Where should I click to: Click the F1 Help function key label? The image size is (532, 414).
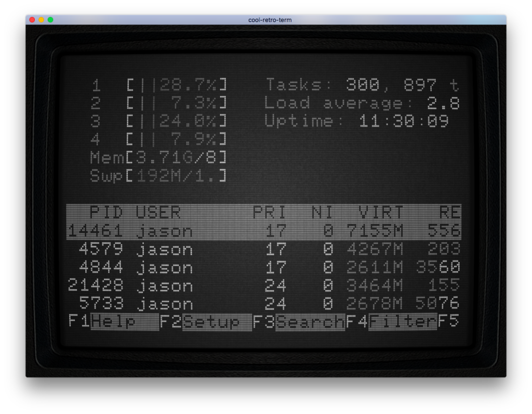point(114,321)
